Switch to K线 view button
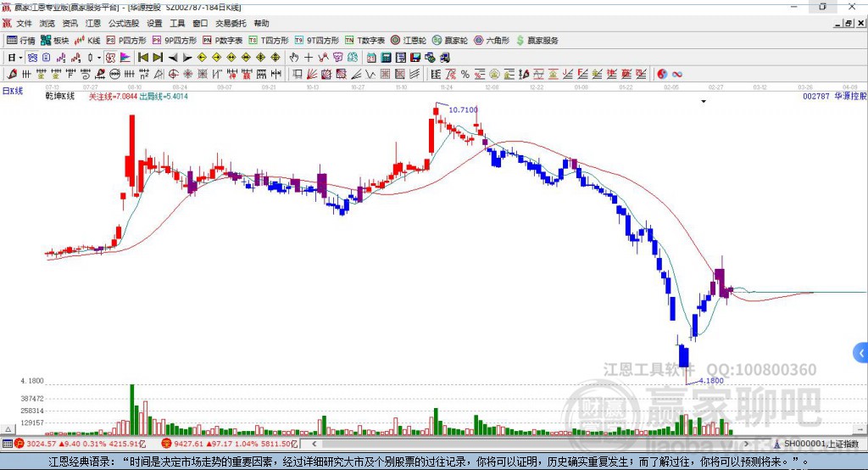Screen dimensions: 868x470 pos(87,41)
